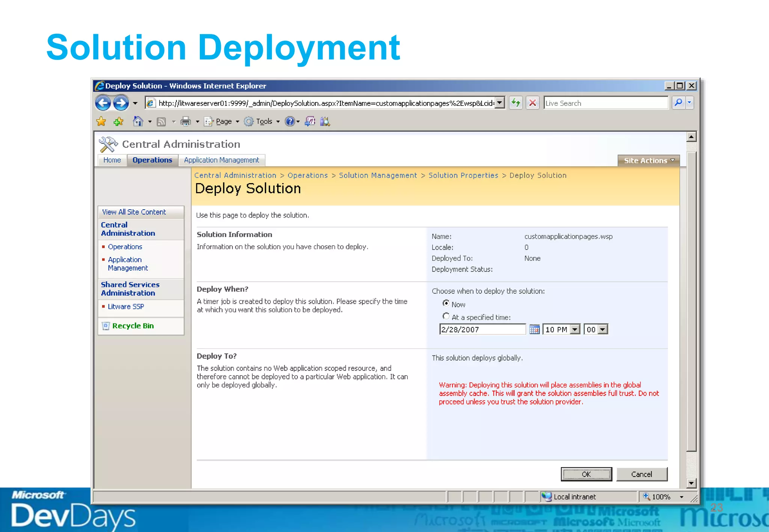The image size is (769, 532).
Task: Click the Help question mark icon
Action: [290, 121]
